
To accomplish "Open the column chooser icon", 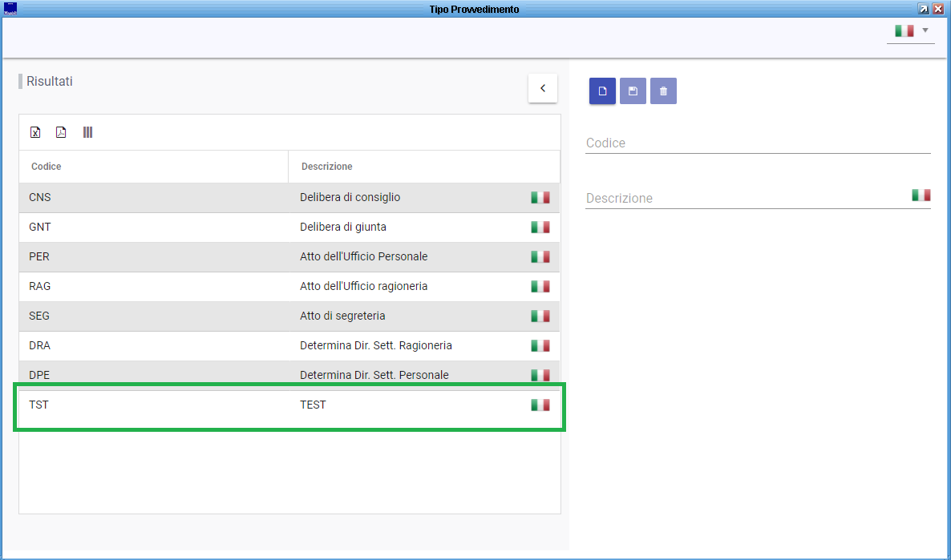I will (x=88, y=132).
